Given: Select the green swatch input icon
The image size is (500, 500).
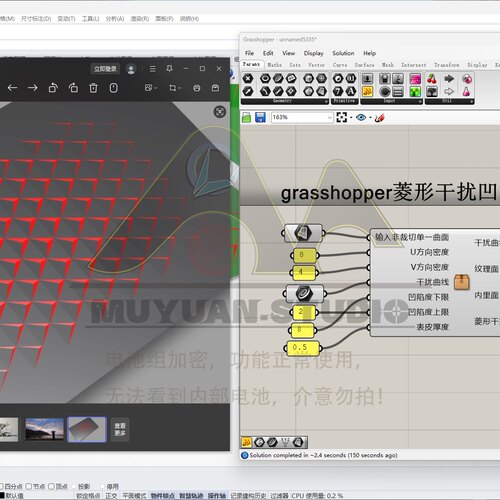Looking at the screenshot, I should (x=415, y=91).
